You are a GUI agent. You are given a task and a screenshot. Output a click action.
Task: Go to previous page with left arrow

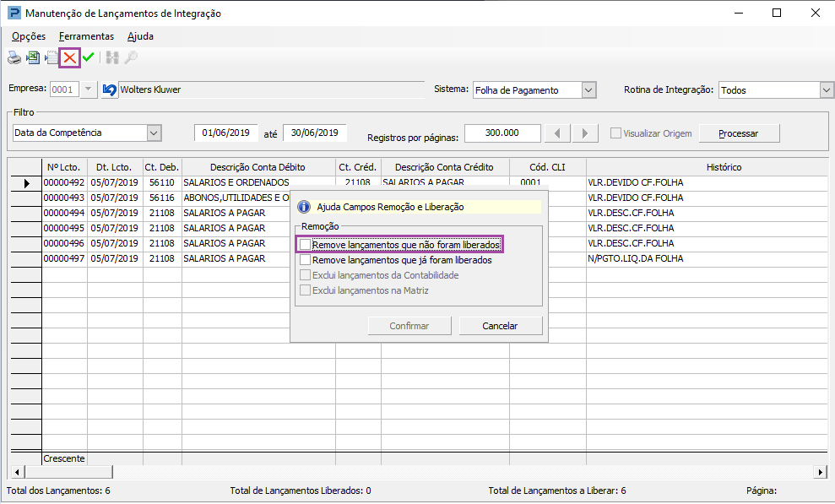click(557, 133)
